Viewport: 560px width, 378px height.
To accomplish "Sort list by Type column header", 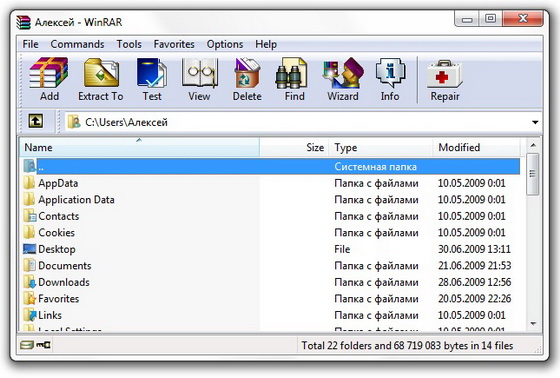I will tap(381, 147).
